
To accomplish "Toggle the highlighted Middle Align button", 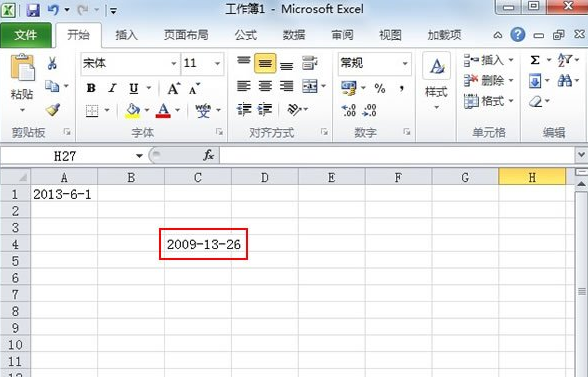I will tap(265, 63).
